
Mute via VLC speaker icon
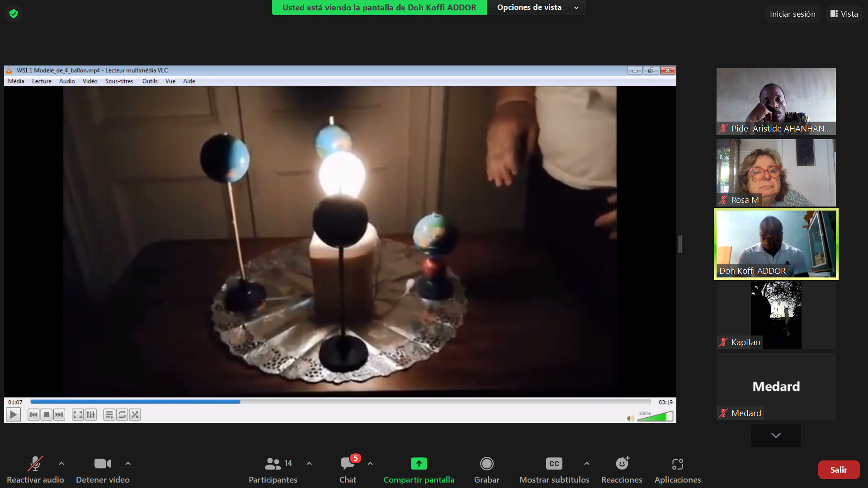coord(630,418)
